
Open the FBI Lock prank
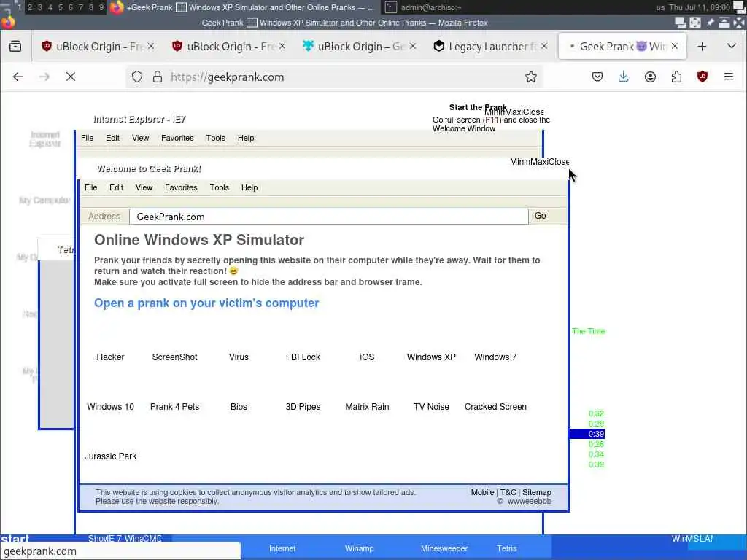pos(303,357)
